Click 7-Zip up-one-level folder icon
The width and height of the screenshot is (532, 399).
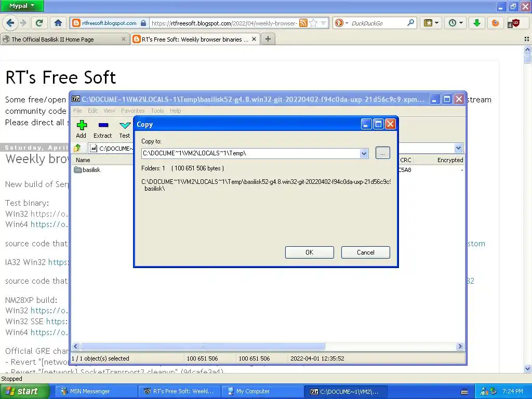77,148
